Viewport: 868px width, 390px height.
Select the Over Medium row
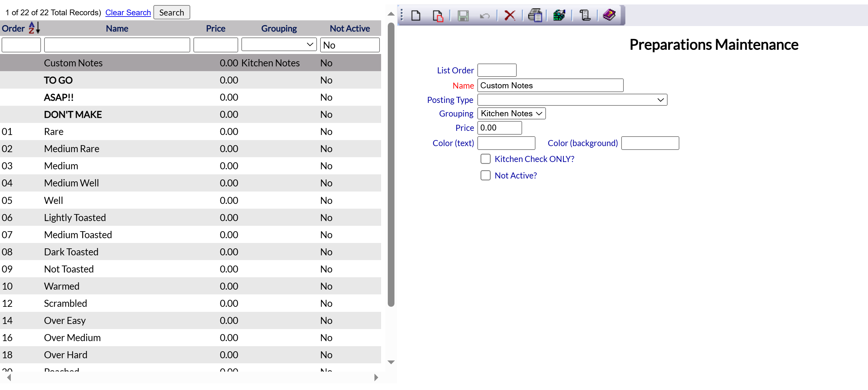point(190,338)
